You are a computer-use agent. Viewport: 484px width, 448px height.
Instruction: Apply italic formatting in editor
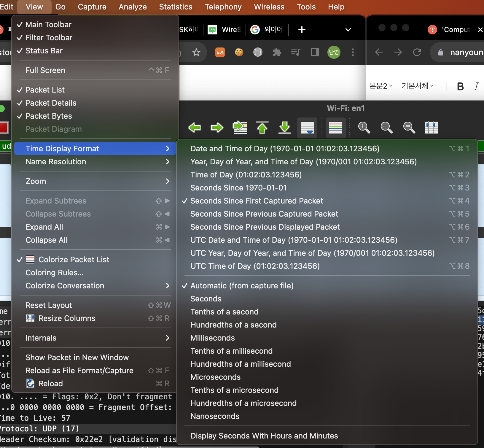476,86
